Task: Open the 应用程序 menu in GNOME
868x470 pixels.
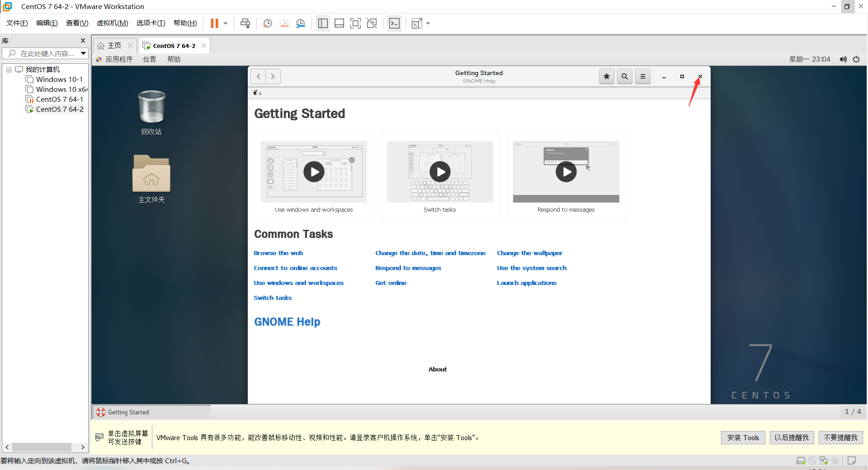Action: pos(119,59)
